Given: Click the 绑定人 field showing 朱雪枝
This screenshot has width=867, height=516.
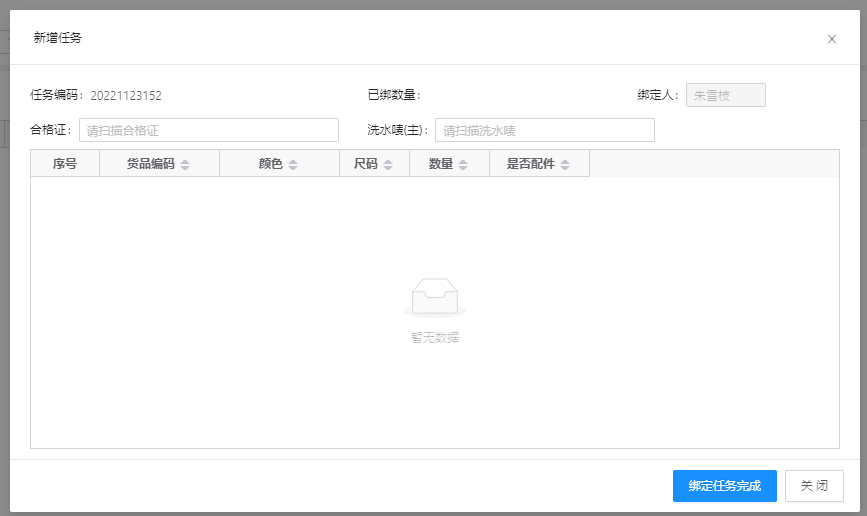Looking at the screenshot, I should point(725,95).
